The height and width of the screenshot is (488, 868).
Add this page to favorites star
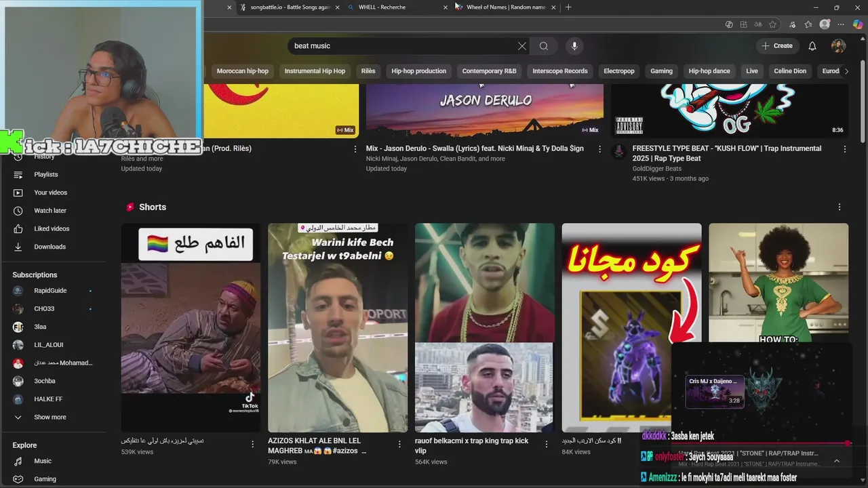point(772,24)
